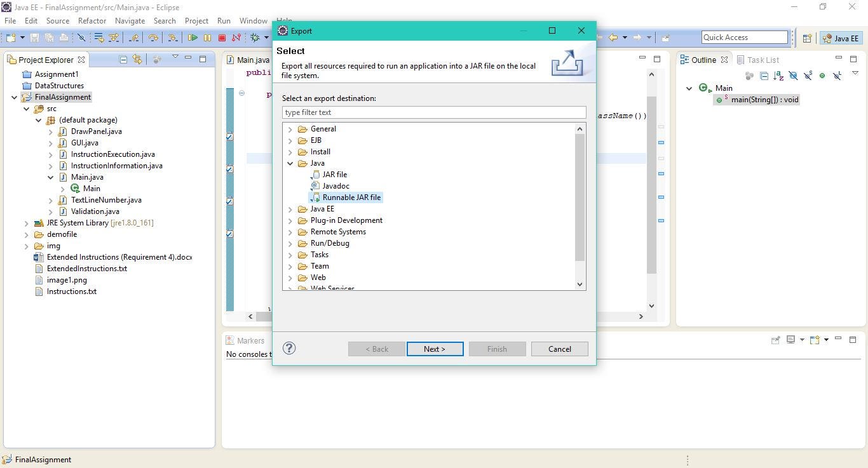Select the Outline tab
Viewport: 868px width, 468px height.
click(x=703, y=60)
